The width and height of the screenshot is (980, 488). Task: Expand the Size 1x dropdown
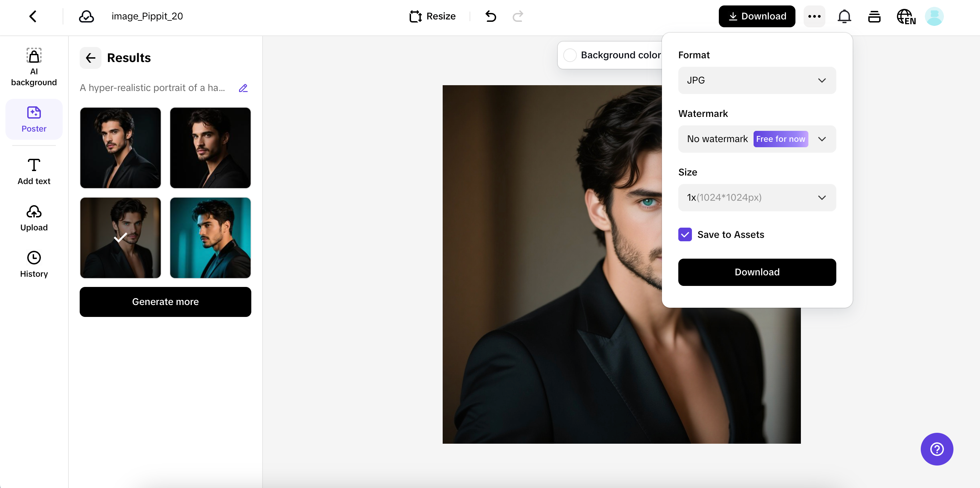(757, 198)
